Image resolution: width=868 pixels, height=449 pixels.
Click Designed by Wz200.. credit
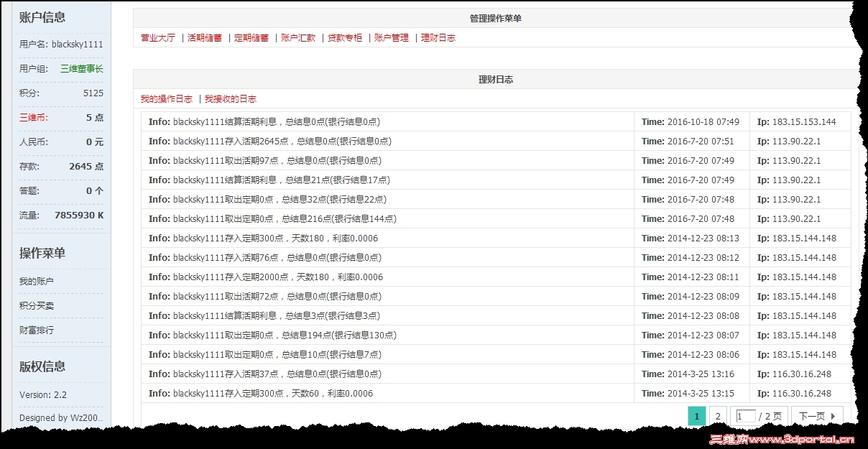[61, 418]
